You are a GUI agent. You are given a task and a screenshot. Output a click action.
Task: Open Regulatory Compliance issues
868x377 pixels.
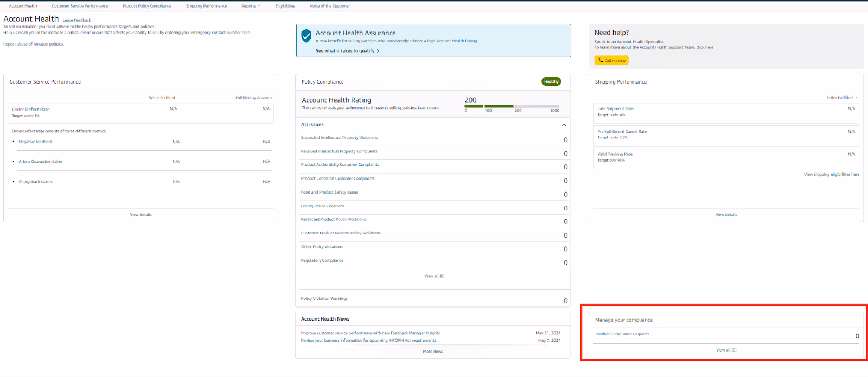[x=322, y=261]
